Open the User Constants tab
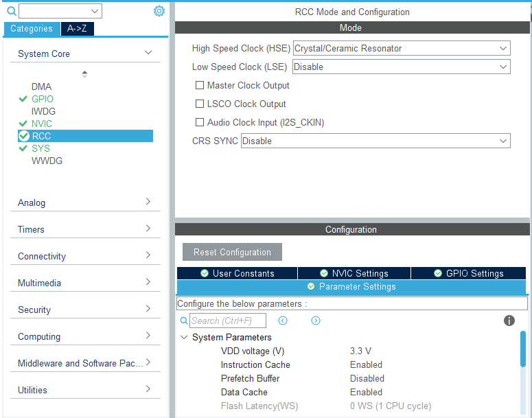Screen dimensions: 532x418 click(237, 273)
